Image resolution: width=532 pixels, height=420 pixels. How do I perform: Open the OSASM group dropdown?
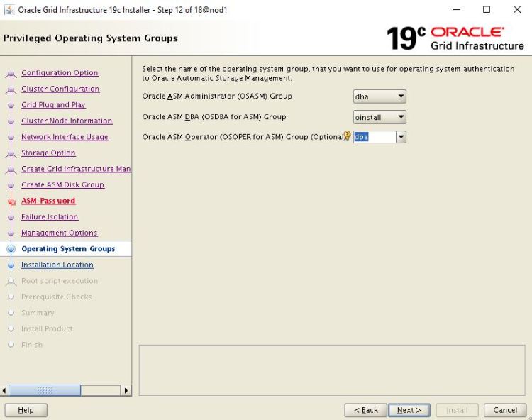[x=401, y=96]
